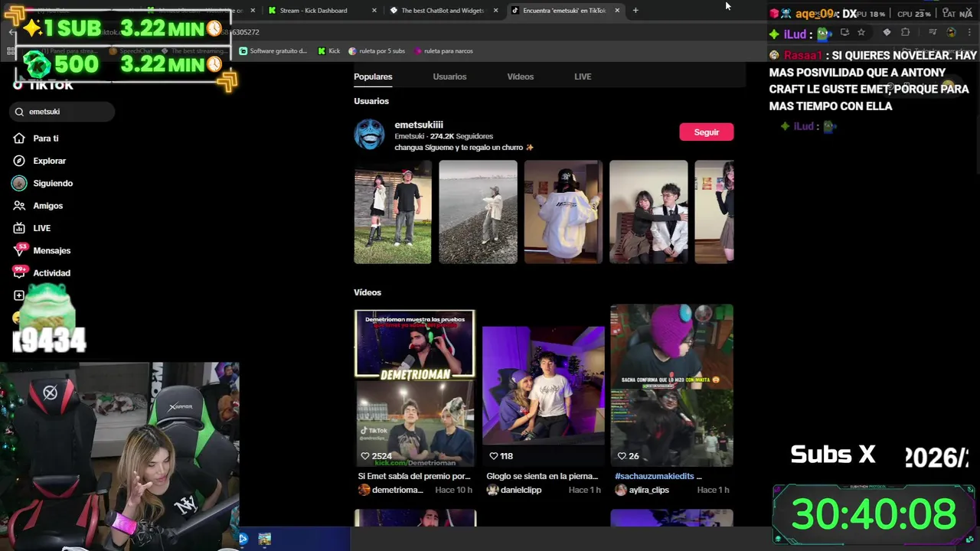Open first user video with two people

click(x=393, y=212)
